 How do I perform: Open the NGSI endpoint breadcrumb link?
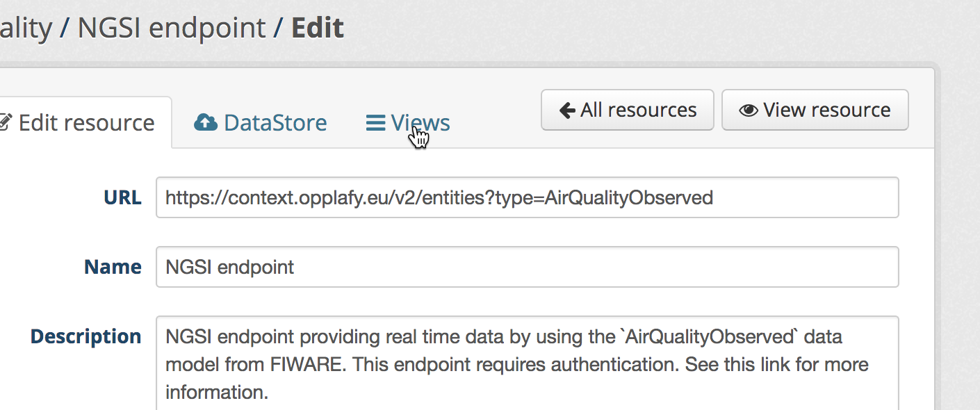pos(171,28)
